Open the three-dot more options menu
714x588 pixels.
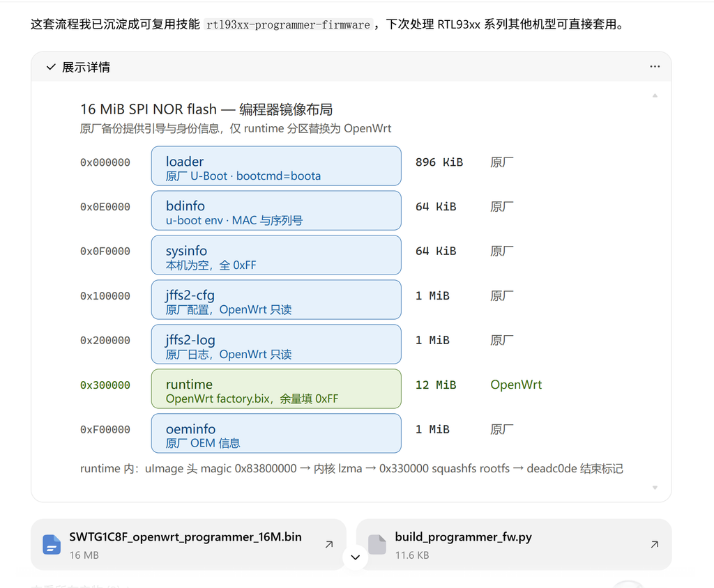655,66
